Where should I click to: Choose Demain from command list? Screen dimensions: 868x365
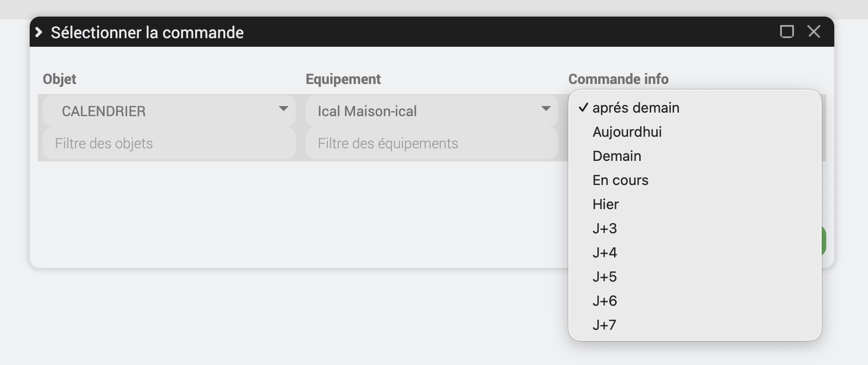[x=617, y=156]
